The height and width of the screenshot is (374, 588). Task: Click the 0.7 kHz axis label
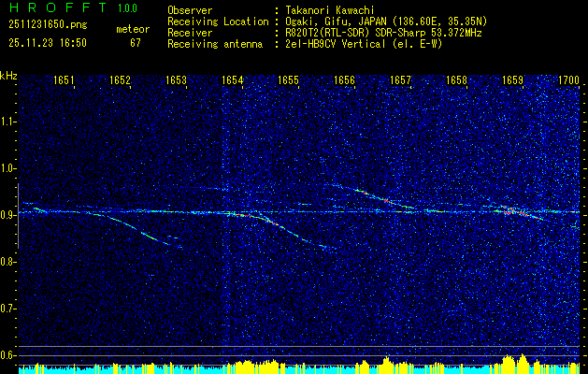point(7,309)
